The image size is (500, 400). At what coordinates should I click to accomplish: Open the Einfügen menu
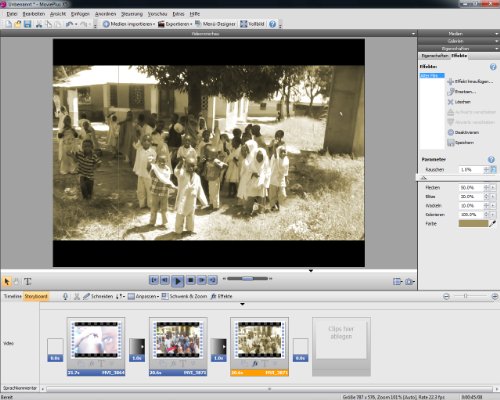[x=80, y=14]
